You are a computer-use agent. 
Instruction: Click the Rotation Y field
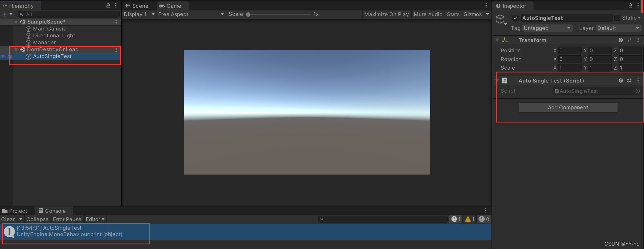(x=600, y=59)
